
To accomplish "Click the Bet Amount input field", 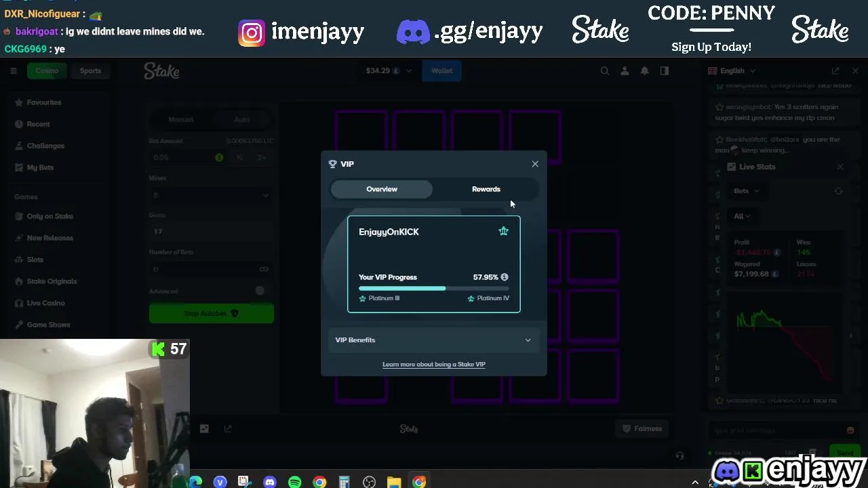I will 188,157.
